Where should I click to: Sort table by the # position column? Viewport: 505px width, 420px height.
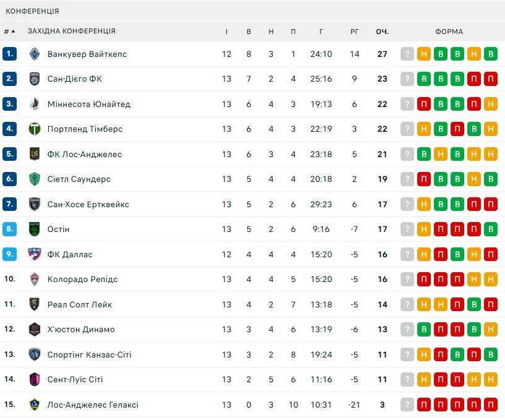(x=9, y=32)
